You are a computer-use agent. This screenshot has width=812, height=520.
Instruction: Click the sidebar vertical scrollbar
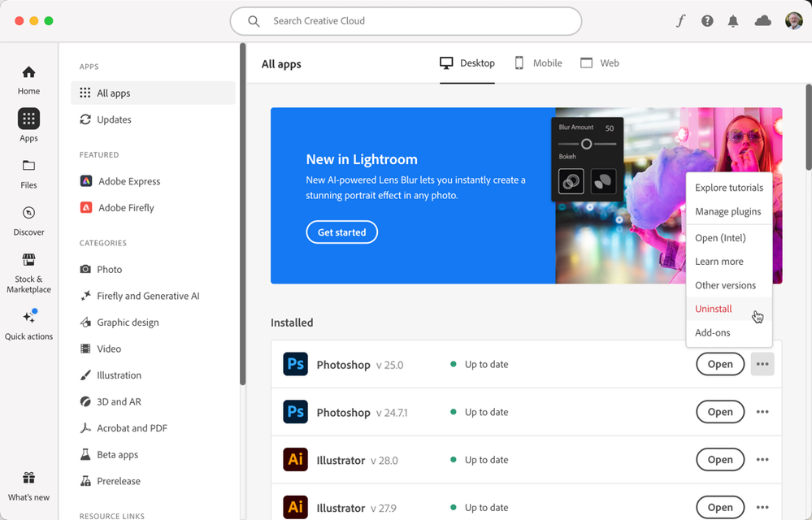(242, 214)
